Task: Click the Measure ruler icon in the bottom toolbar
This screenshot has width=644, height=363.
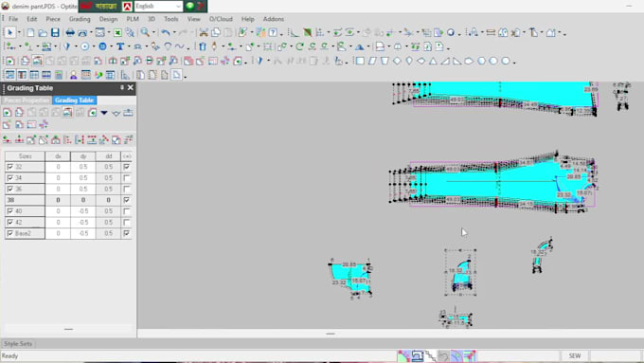Action: [125, 75]
